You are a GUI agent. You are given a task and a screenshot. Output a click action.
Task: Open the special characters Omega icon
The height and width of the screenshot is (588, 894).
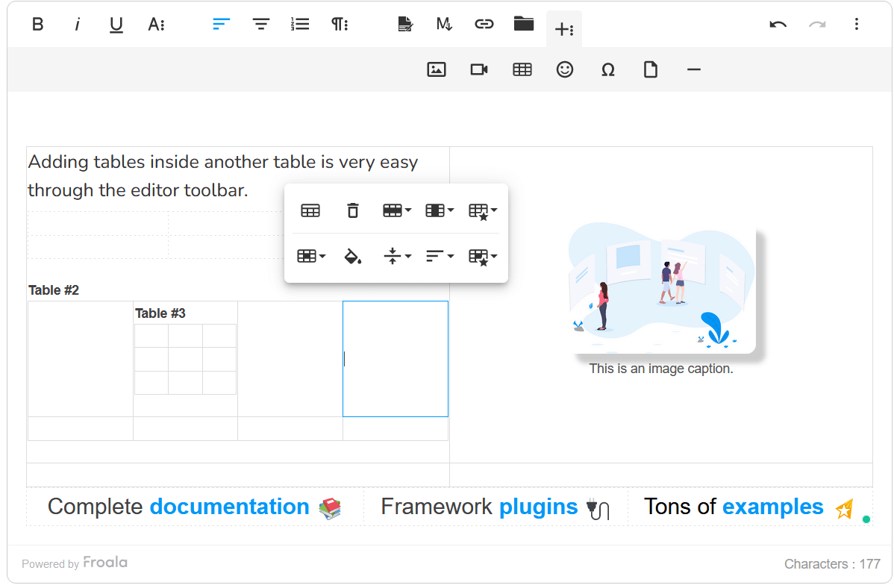pos(607,69)
